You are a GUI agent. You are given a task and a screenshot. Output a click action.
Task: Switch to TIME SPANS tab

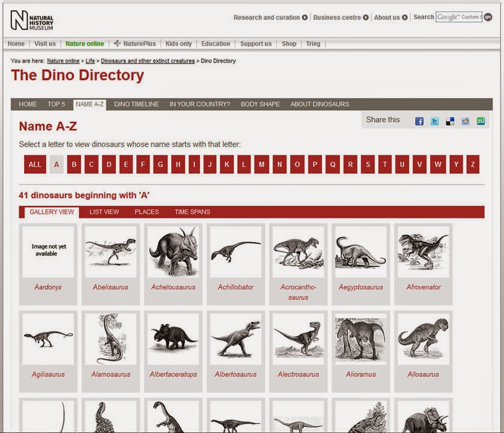pos(192,212)
